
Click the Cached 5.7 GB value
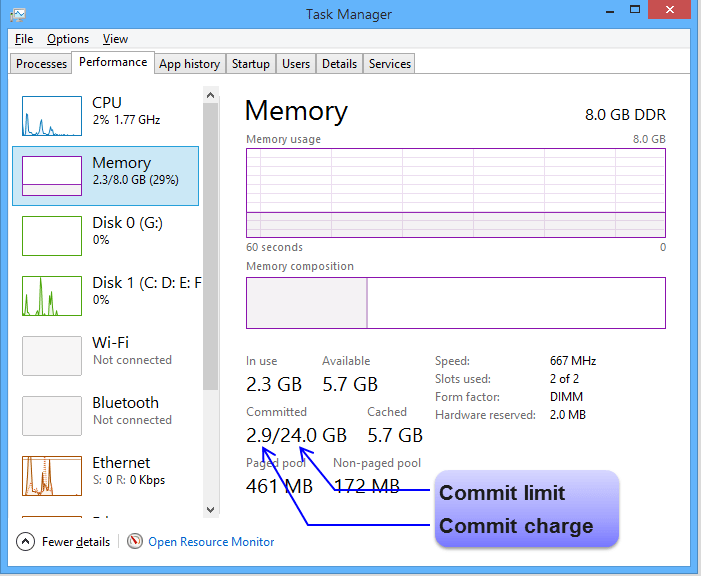[395, 435]
